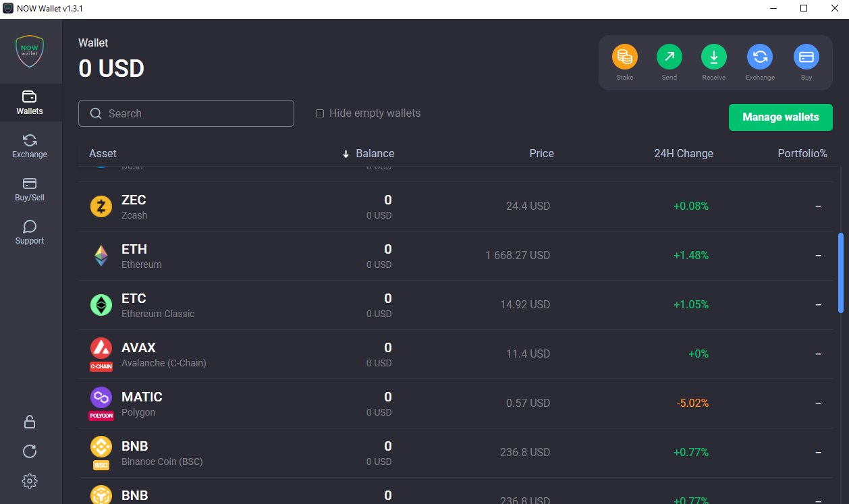Click the 0.57 USD MATIC price
This screenshot has width=849, height=504.
tap(528, 403)
